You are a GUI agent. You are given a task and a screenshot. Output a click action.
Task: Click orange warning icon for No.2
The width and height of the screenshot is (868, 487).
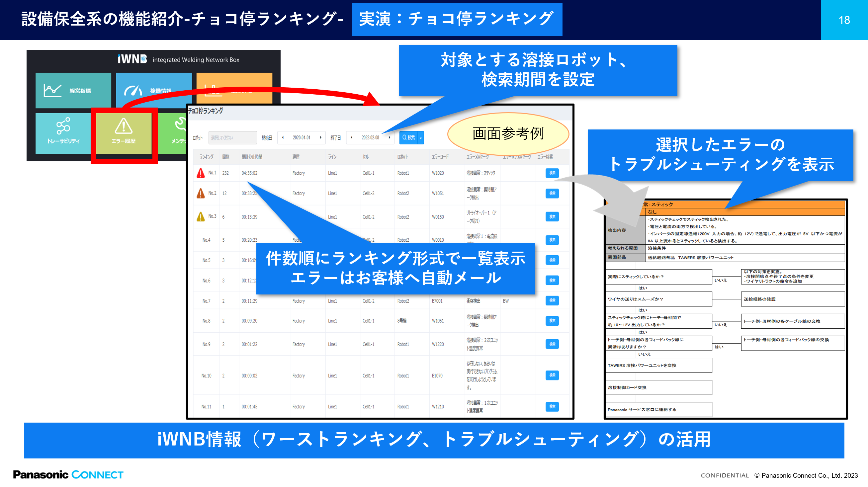(201, 193)
